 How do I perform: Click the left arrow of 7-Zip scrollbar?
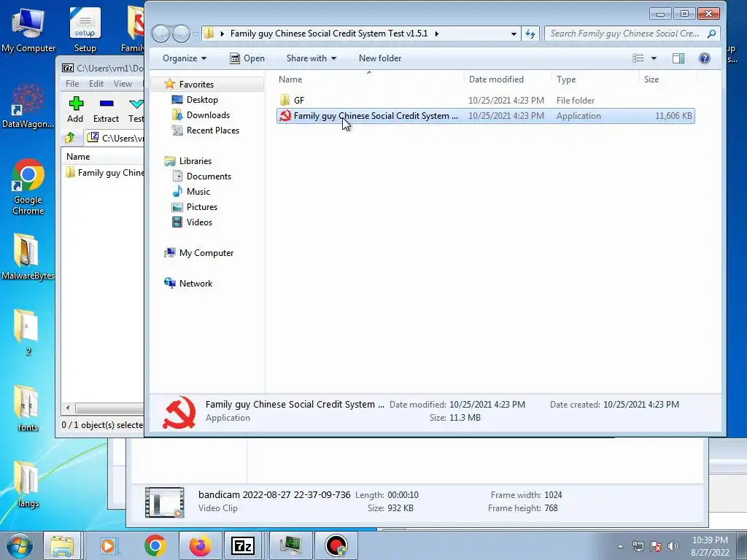pos(68,408)
